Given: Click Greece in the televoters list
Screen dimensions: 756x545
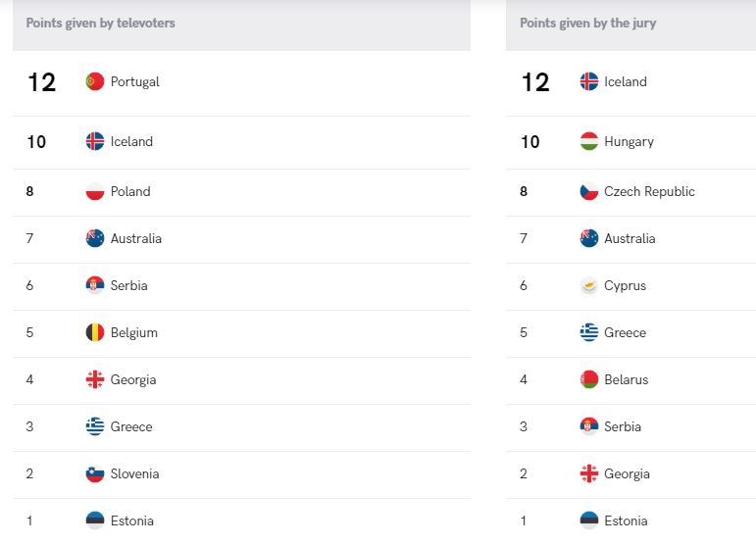Looking at the screenshot, I should pos(131,426).
